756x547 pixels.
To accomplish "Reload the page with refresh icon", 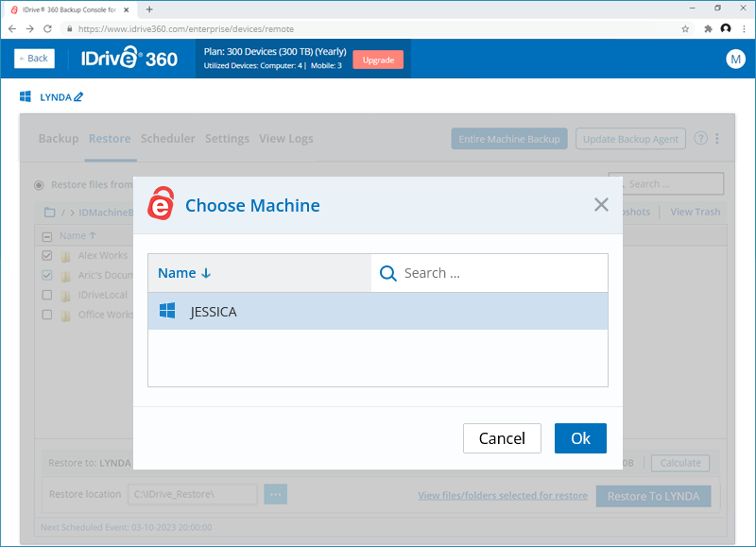I will click(x=47, y=29).
